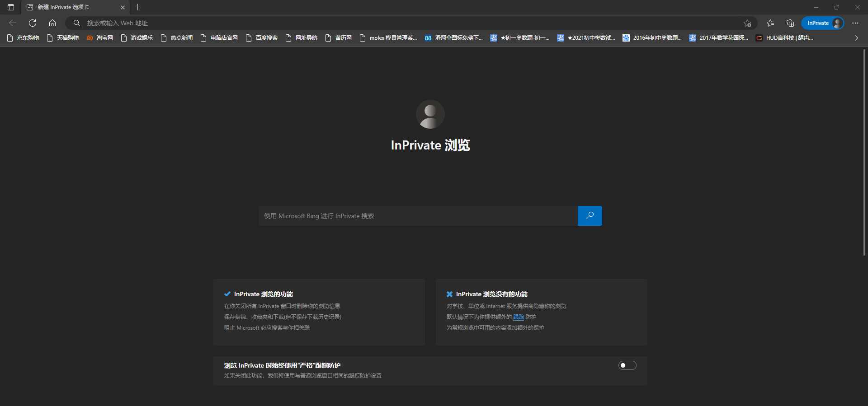
Task: Close the 新建 InPrivate 选项卡 tab
Action: [123, 7]
